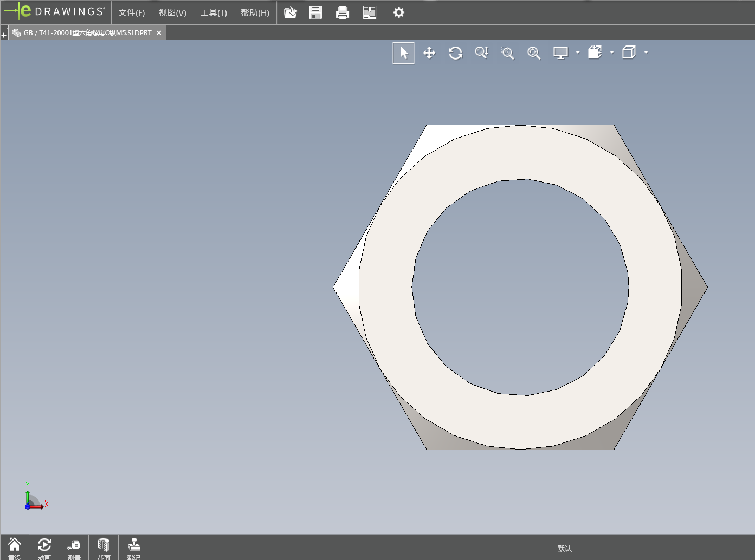Expand the view orientation dropdown arrow

pyautogui.click(x=612, y=53)
